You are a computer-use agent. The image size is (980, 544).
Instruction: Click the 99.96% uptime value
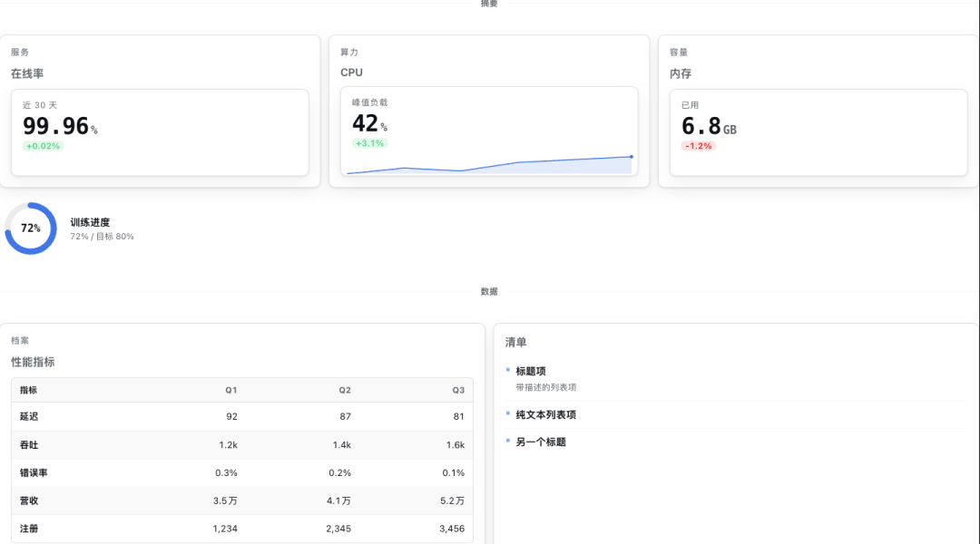tap(61, 126)
